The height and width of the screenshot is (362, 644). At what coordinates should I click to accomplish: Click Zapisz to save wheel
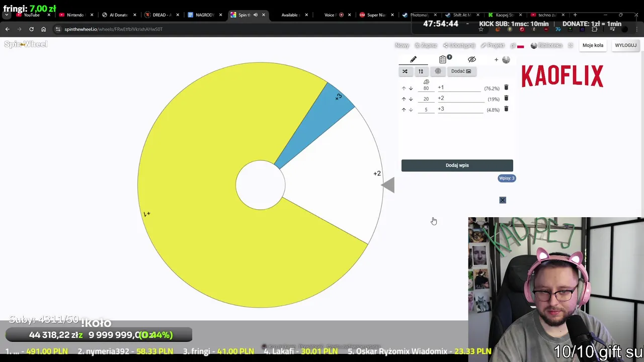[x=426, y=45]
